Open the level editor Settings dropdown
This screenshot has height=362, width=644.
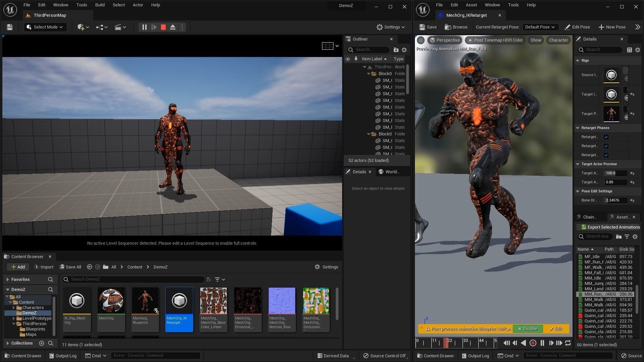[x=390, y=27]
